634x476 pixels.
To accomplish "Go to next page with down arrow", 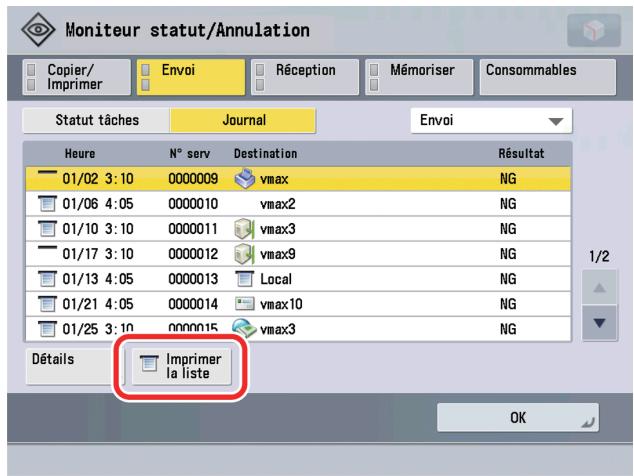I will [x=599, y=323].
